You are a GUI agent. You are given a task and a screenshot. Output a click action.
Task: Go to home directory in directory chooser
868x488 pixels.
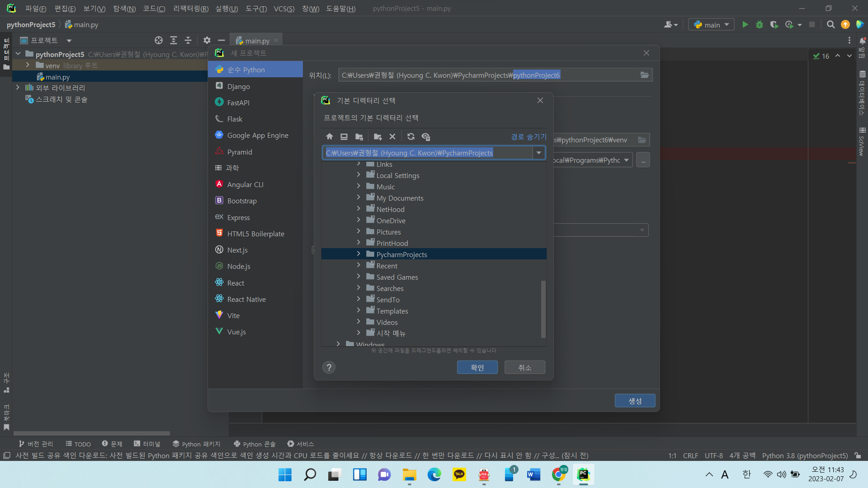pyautogui.click(x=330, y=136)
